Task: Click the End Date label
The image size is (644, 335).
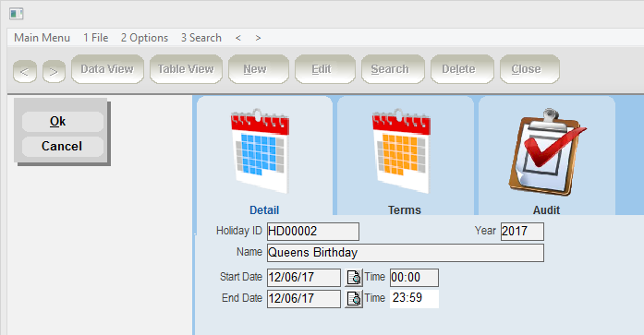Action: coord(242,298)
